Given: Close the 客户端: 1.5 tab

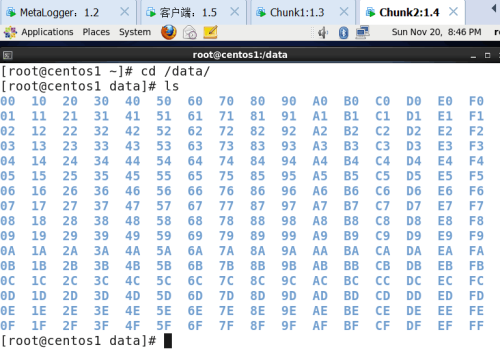Looking at the screenshot, I should (235, 12).
